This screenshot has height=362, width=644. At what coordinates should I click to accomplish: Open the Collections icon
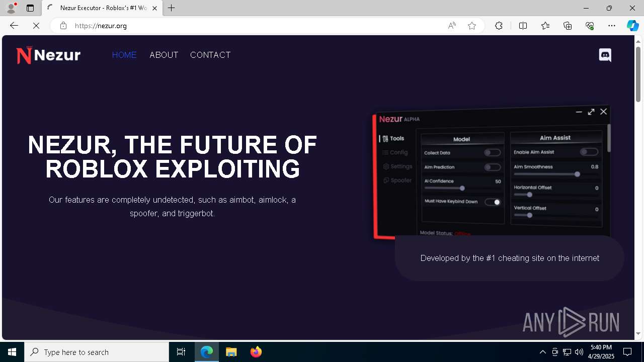pos(568,26)
